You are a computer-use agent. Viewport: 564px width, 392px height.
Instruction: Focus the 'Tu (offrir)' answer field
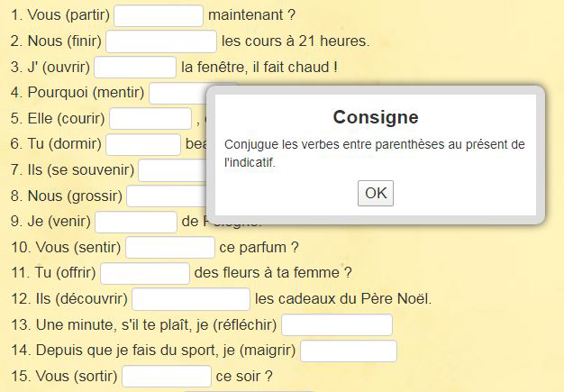[x=144, y=273]
